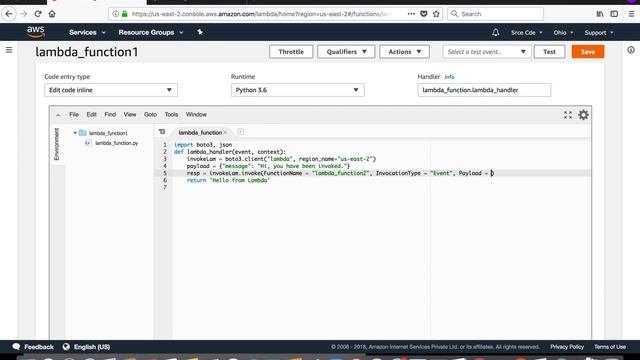Select lambda_function.py in file tree
Viewport: 640px width, 360px height.
click(116, 143)
